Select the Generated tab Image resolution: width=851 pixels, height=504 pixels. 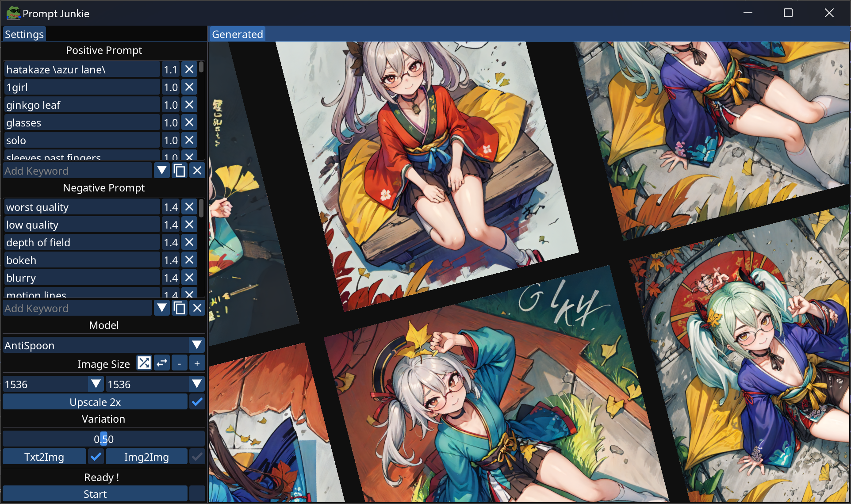(237, 34)
